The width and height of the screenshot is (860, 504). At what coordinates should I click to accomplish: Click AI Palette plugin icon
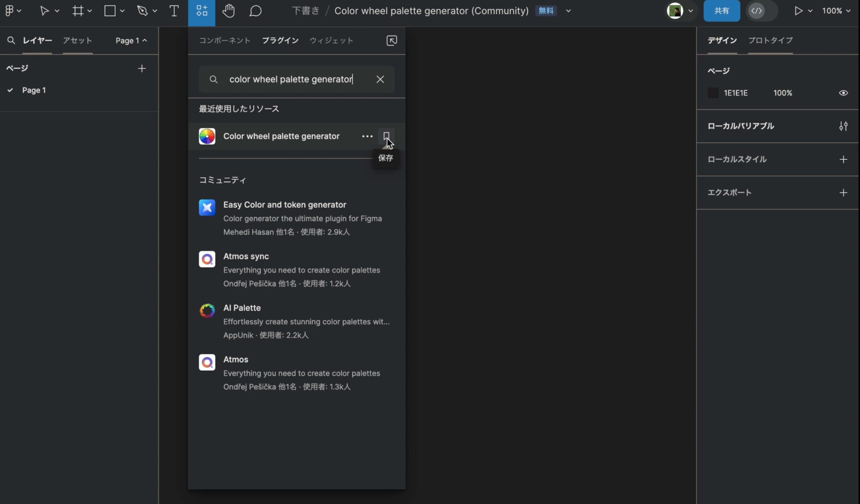pyautogui.click(x=207, y=310)
